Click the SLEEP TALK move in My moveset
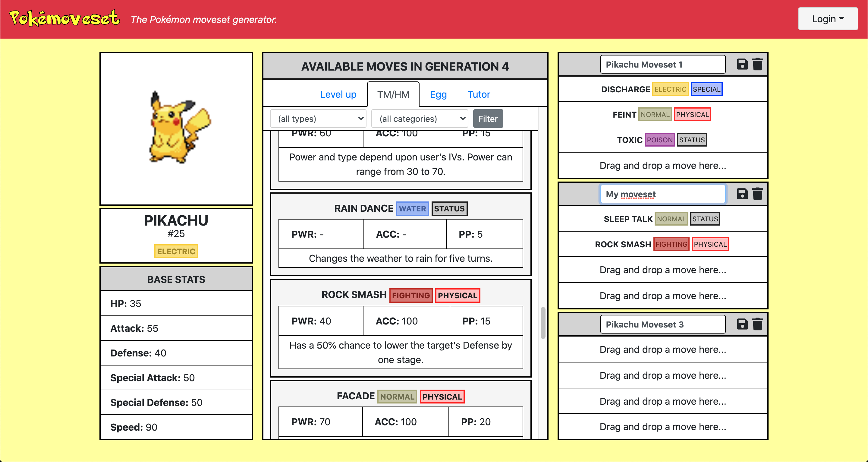The image size is (868, 462). click(x=662, y=219)
